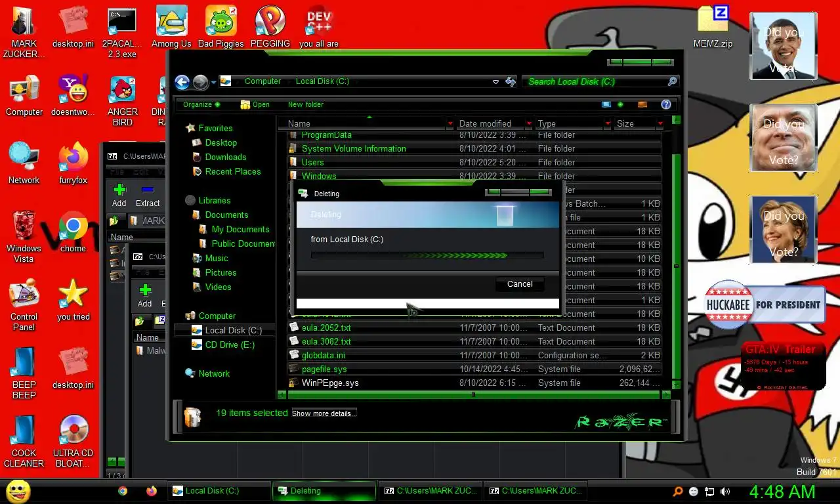Select My Documents in Libraries
This screenshot has height=504, width=840.
pyautogui.click(x=240, y=229)
